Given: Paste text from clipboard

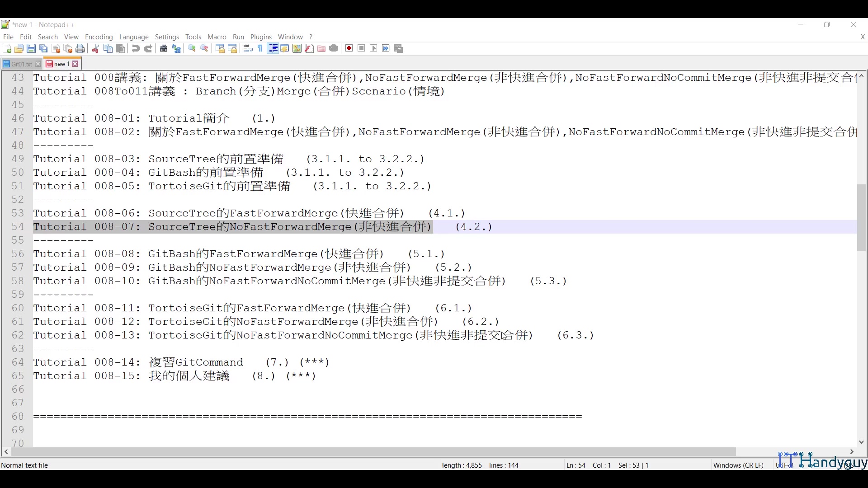Looking at the screenshot, I should pyautogui.click(x=120, y=48).
